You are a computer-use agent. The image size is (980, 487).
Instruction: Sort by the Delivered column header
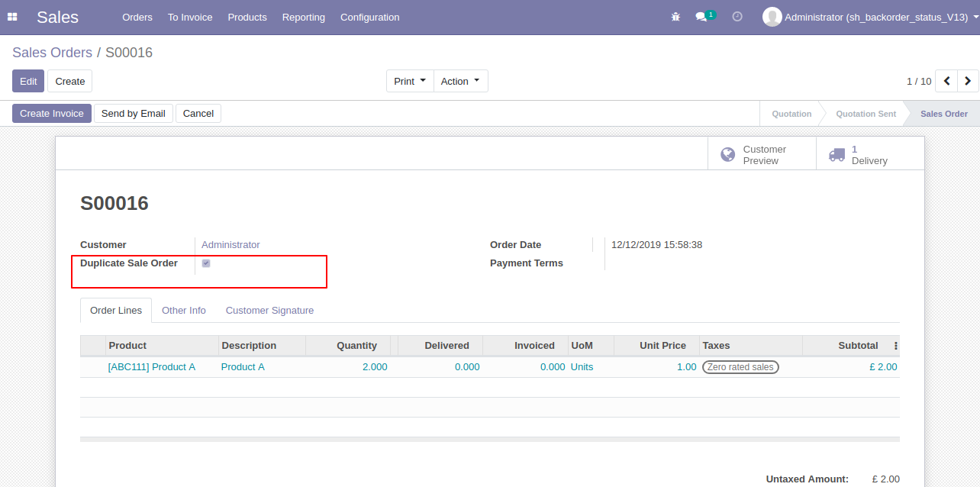440,346
